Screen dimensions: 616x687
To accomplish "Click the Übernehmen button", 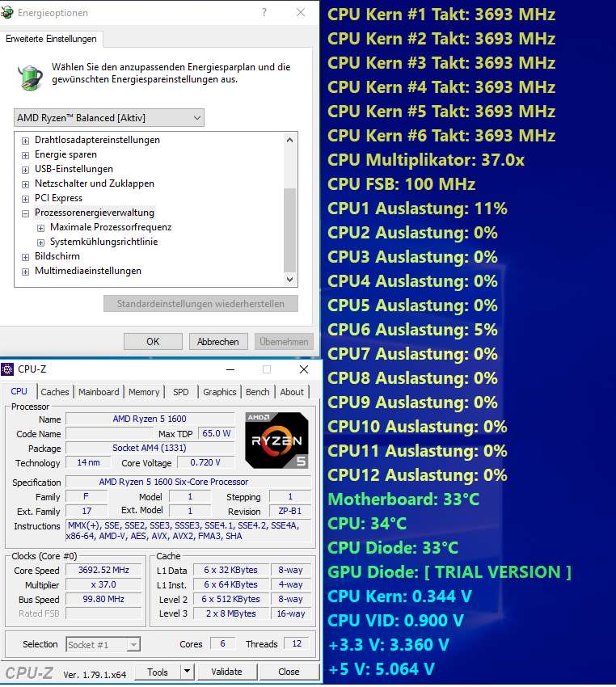I will click(284, 341).
